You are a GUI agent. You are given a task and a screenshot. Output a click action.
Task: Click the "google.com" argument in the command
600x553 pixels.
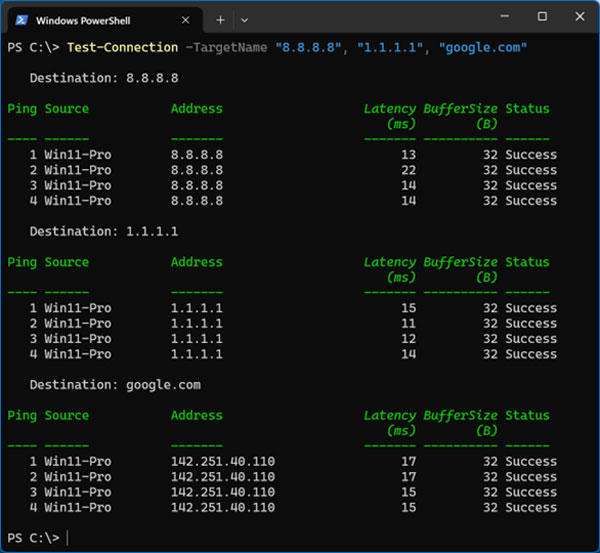[483, 47]
